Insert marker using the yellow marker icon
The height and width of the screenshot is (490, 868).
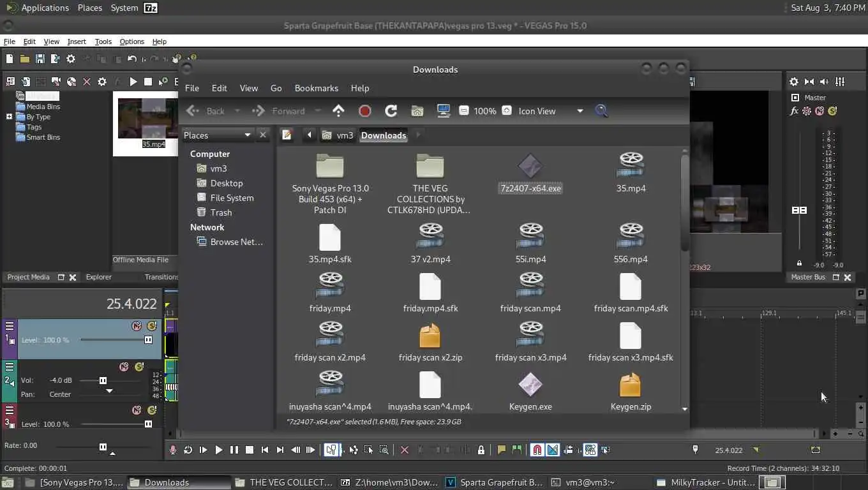(502, 450)
